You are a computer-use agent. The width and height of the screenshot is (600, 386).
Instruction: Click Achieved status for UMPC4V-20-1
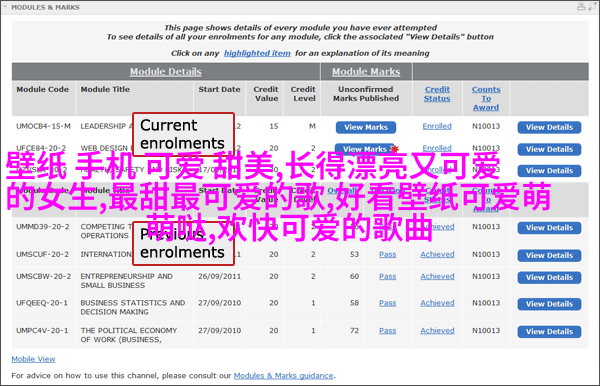[437, 331]
